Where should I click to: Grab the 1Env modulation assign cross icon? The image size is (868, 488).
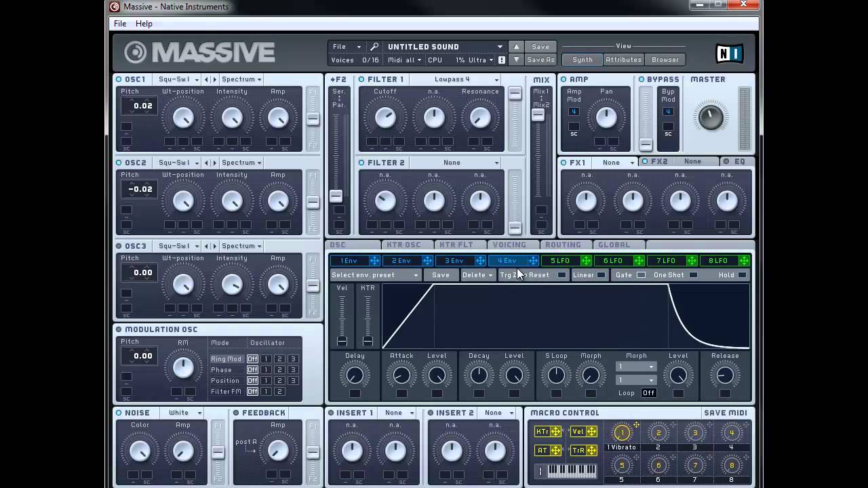coord(374,261)
